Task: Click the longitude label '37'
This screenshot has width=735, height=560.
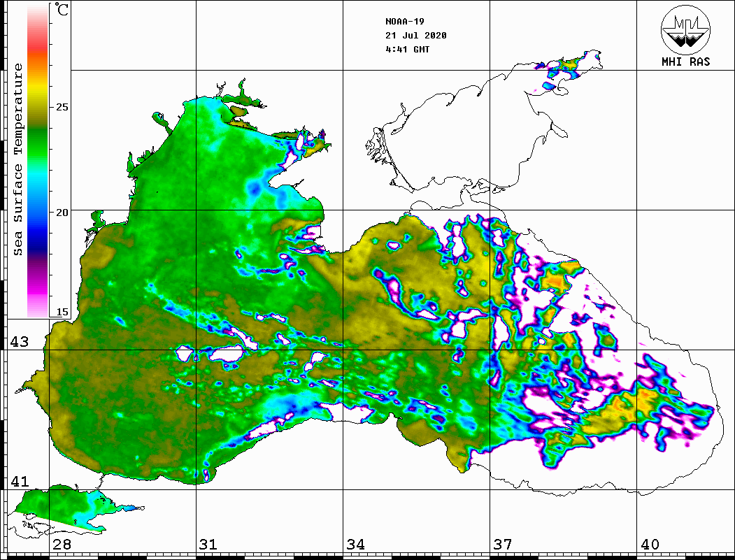Action: (x=502, y=545)
